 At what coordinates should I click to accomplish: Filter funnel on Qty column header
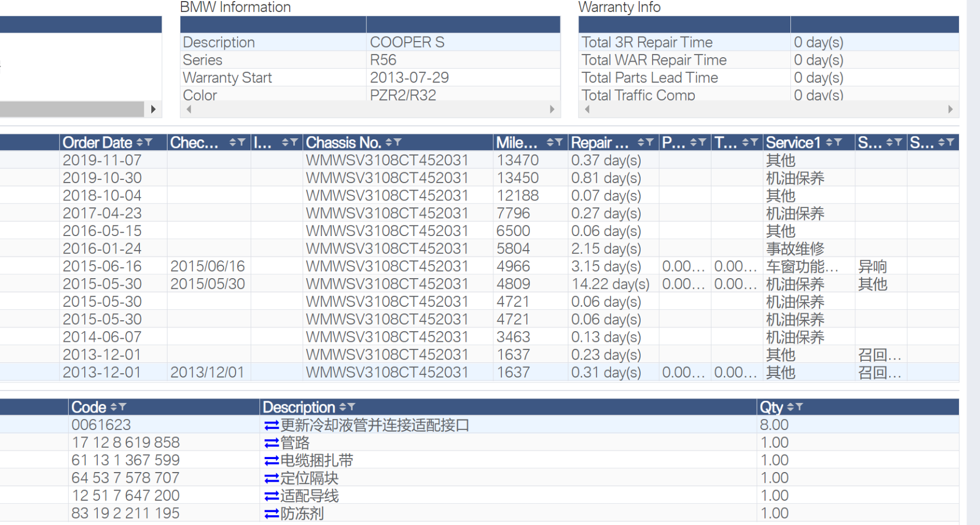click(800, 407)
